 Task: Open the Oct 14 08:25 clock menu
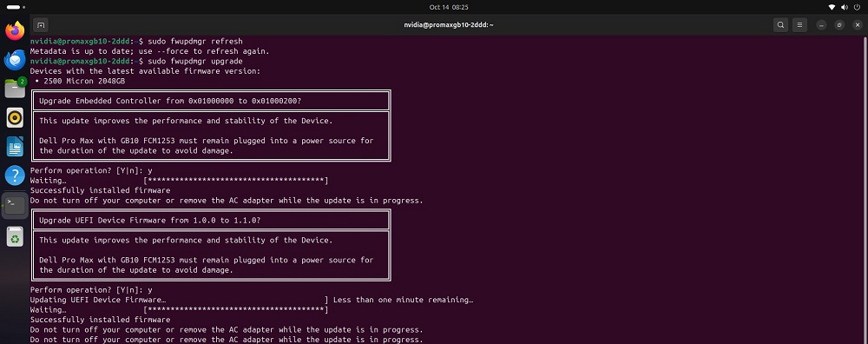(449, 7)
